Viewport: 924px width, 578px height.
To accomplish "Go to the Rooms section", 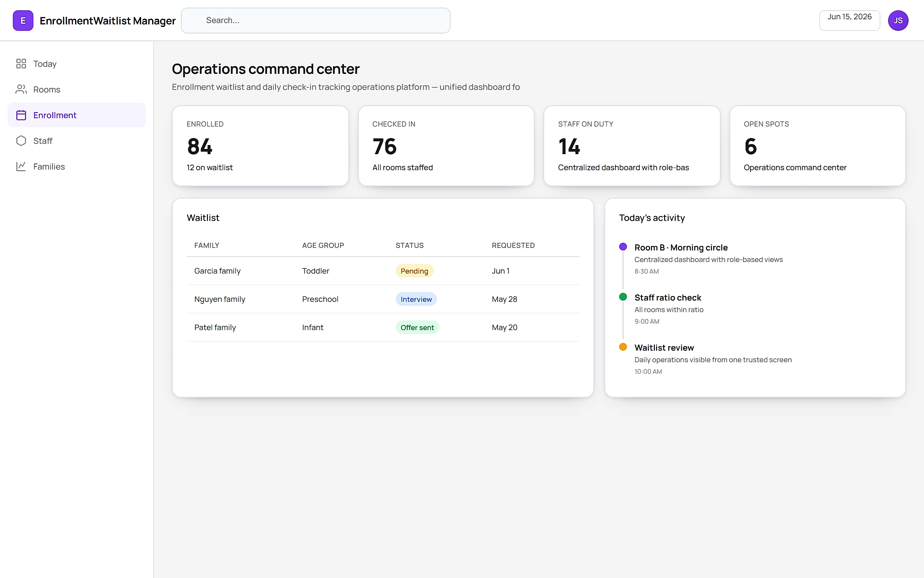I will pyautogui.click(x=77, y=89).
